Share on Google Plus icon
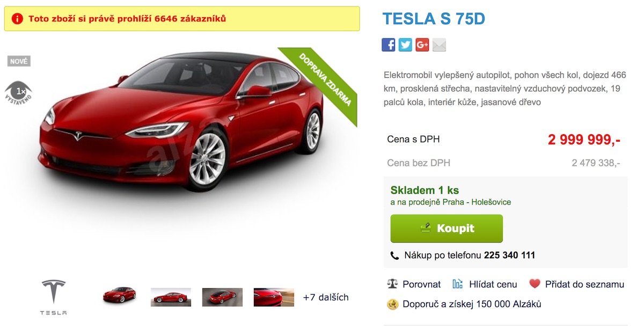Screen dimensions: 644x329 pyautogui.click(x=422, y=45)
